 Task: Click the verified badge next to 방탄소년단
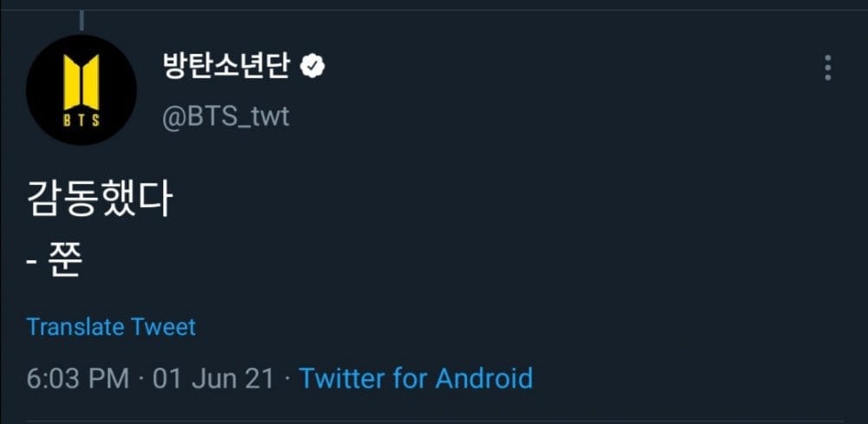click(x=312, y=67)
